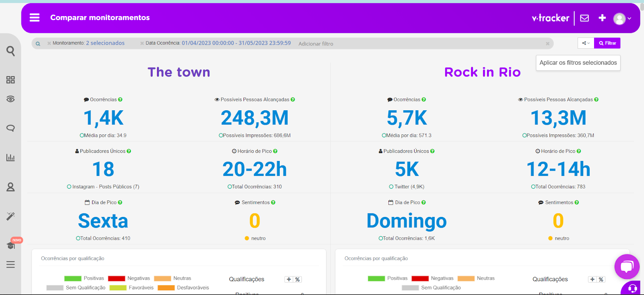
Task: Switch The town Qualificações to absolute (+)
Action: pyautogui.click(x=289, y=279)
